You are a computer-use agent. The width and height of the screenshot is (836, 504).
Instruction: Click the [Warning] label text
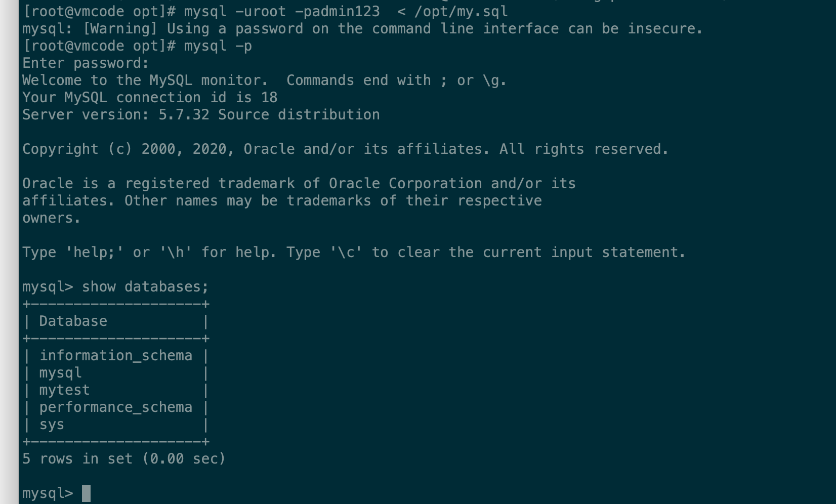[120, 29]
